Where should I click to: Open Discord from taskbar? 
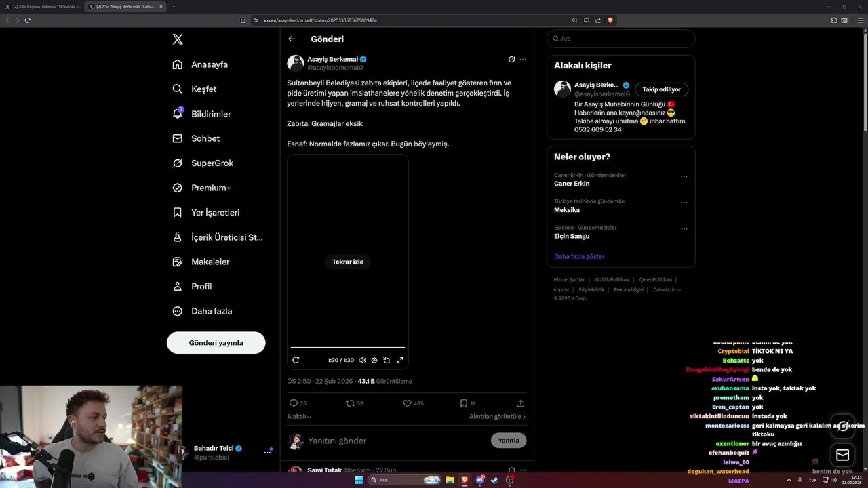pos(479,480)
